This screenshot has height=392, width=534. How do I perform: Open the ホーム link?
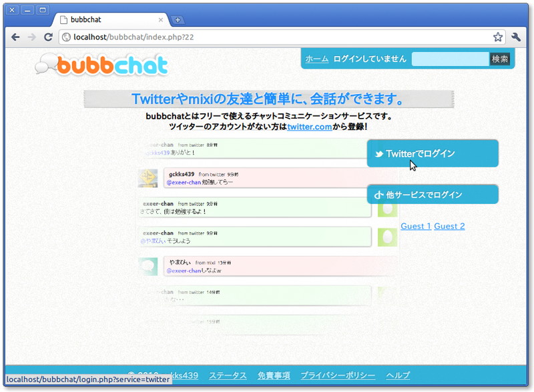(x=316, y=59)
